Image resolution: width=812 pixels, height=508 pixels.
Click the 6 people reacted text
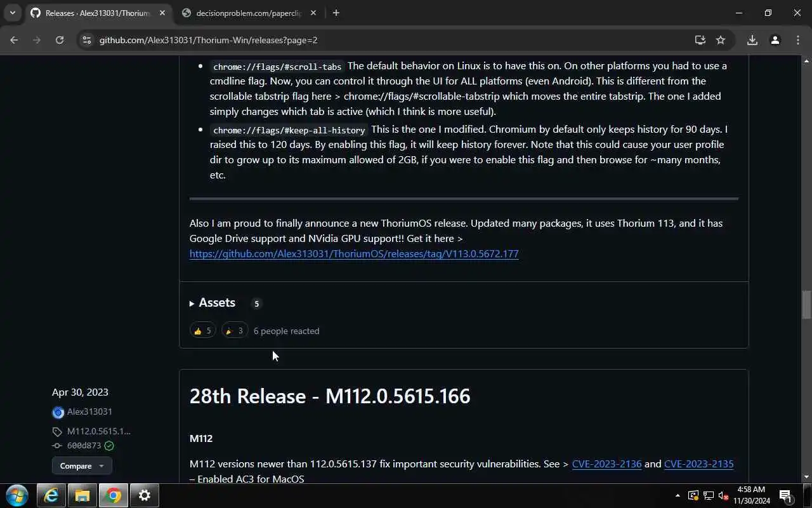tap(286, 331)
